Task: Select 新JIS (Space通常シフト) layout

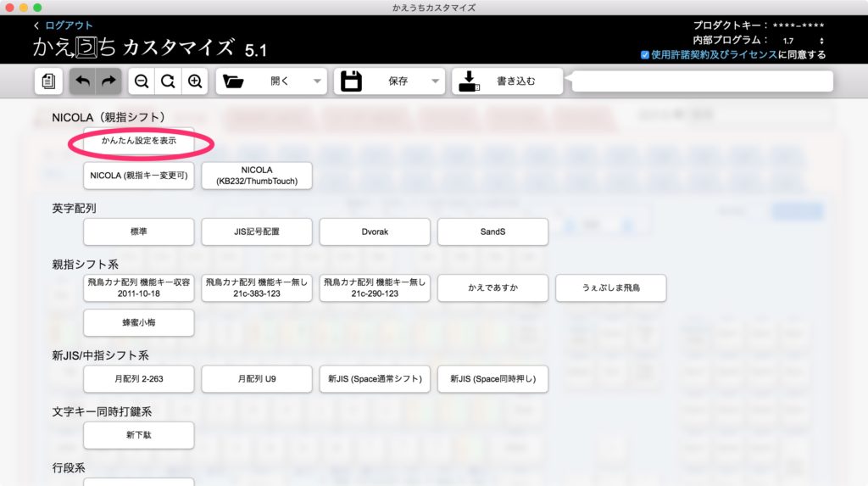Action: point(374,379)
